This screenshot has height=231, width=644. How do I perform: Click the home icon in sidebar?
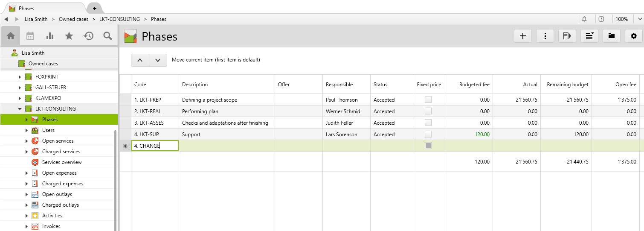coord(11,36)
